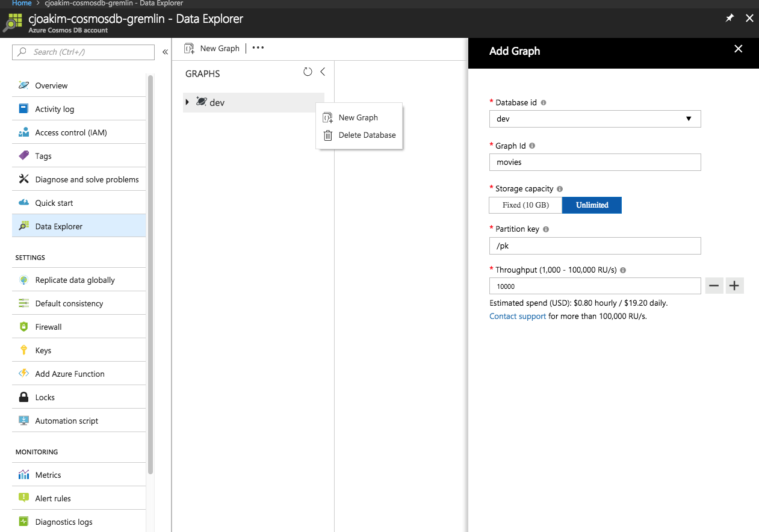This screenshot has height=532, width=759.
Task: Click the Partition key field containing /pk
Action: point(595,246)
